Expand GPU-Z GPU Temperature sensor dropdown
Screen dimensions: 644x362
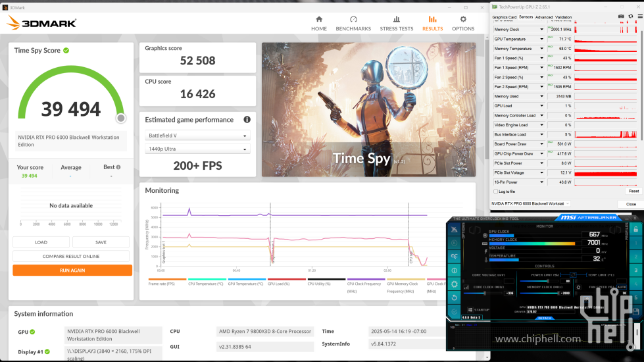pyautogui.click(x=541, y=39)
